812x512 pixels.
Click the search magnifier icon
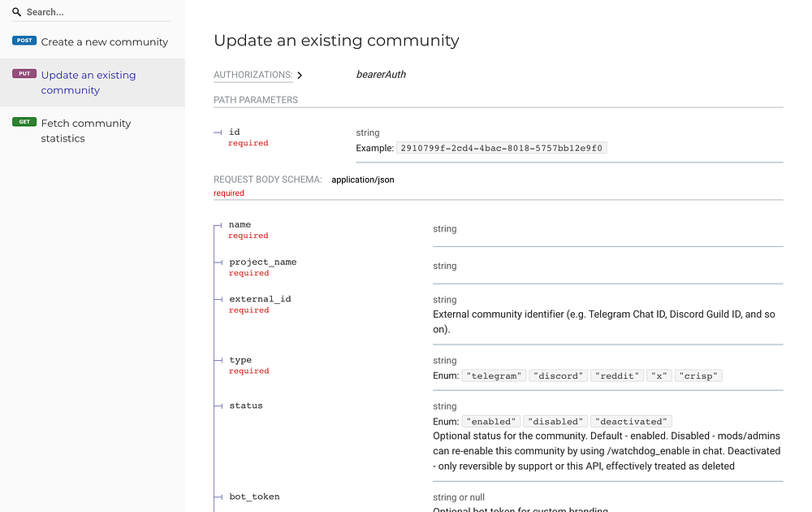click(x=16, y=12)
